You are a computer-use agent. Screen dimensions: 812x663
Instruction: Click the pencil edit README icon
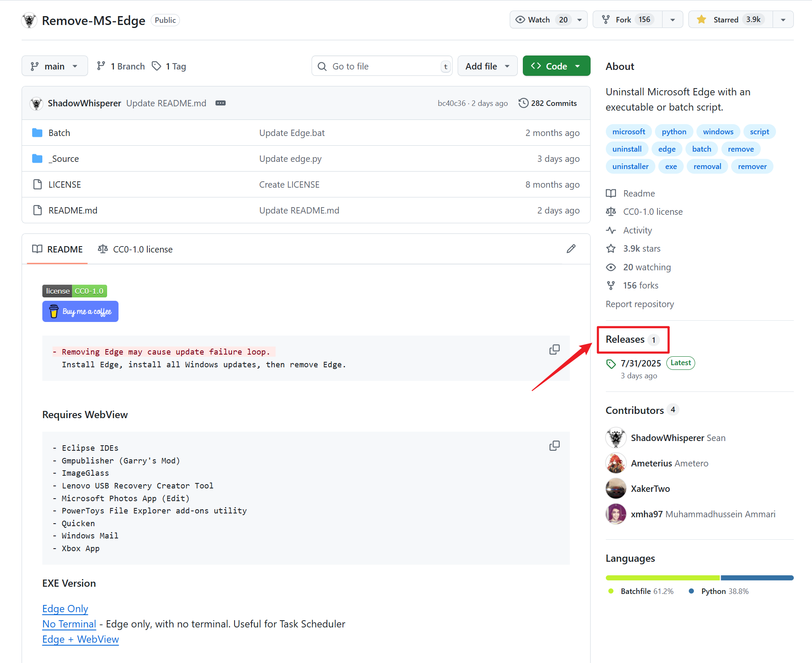(x=571, y=249)
